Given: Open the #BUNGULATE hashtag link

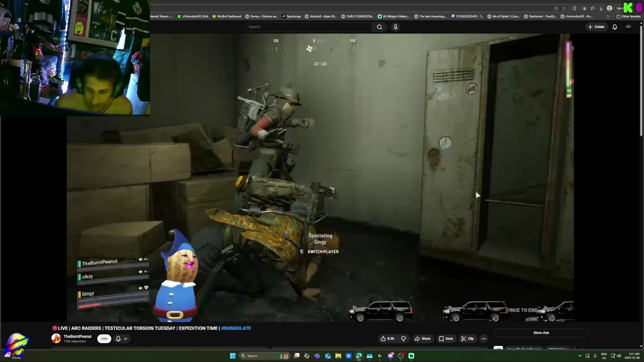Looking at the screenshot, I should click(x=236, y=328).
